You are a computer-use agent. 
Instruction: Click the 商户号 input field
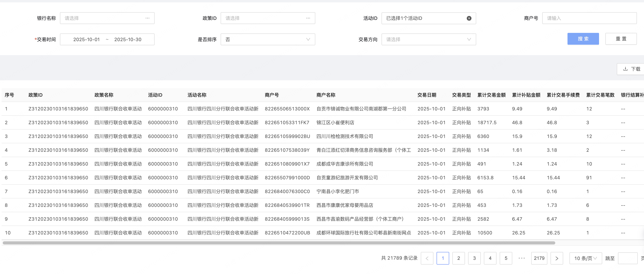[x=589, y=18]
